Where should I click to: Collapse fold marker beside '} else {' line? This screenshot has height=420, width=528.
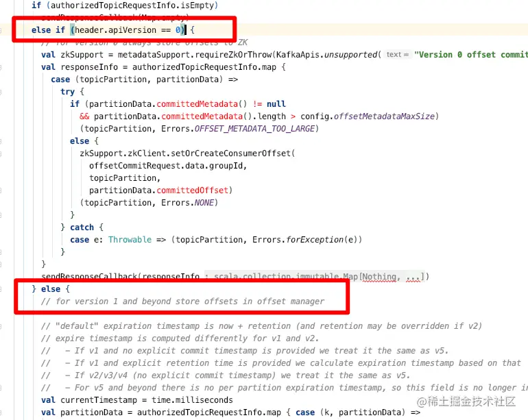pyautogui.click(x=1, y=289)
